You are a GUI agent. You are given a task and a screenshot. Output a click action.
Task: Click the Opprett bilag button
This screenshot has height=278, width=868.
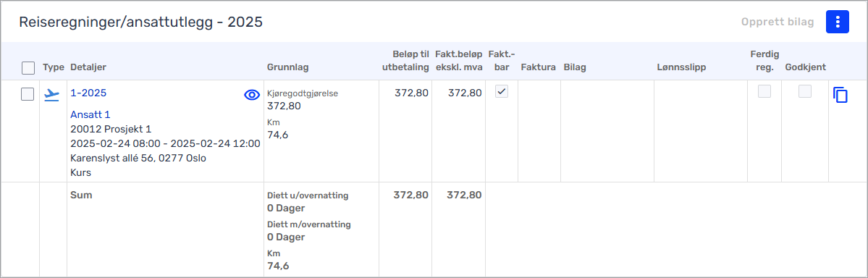click(x=778, y=22)
